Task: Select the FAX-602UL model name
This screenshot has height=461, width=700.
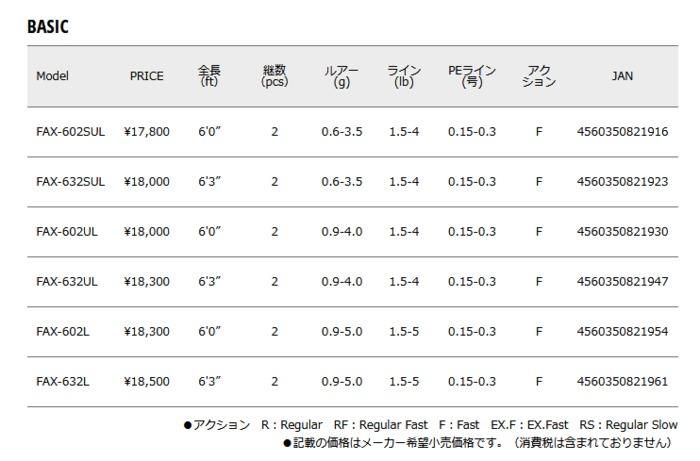Action: click(x=66, y=232)
